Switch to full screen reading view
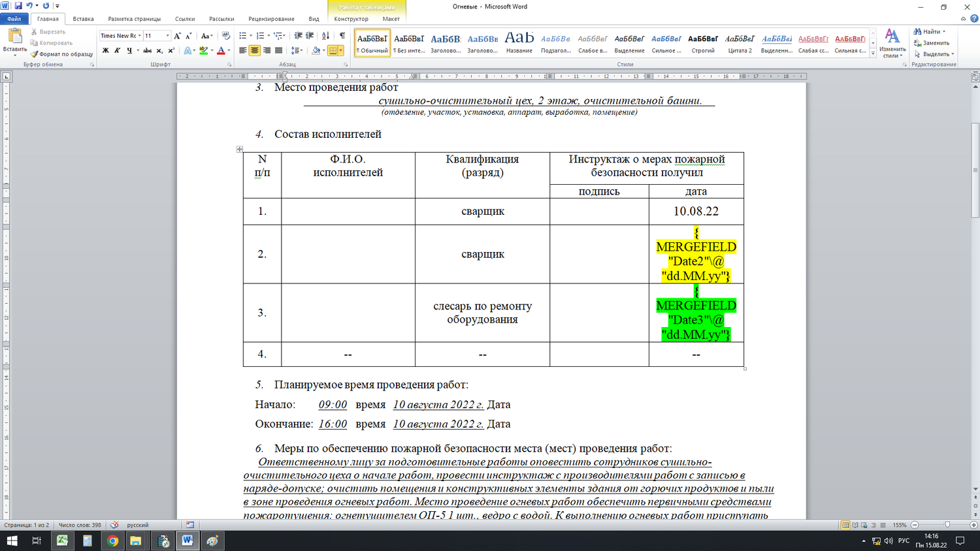The width and height of the screenshot is (980, 551). [855, 525]
